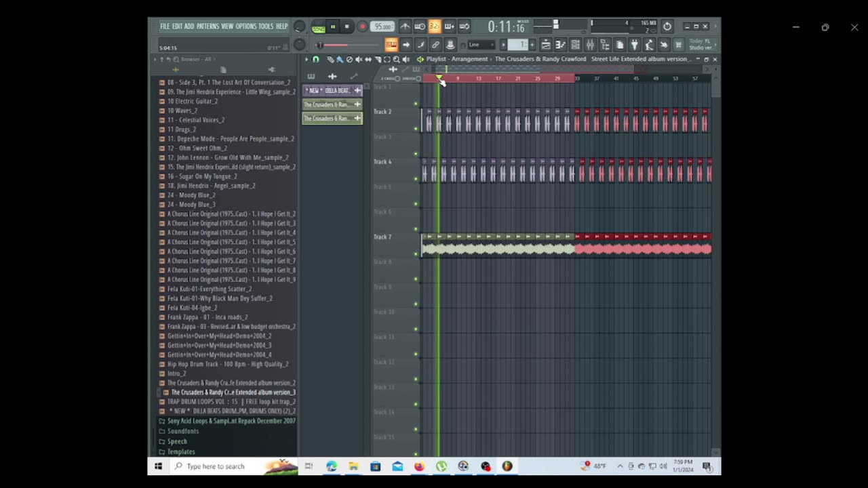Open the Piano roll view button
Image resolution: width=868 pixels, height=488 pixels.
561,45
